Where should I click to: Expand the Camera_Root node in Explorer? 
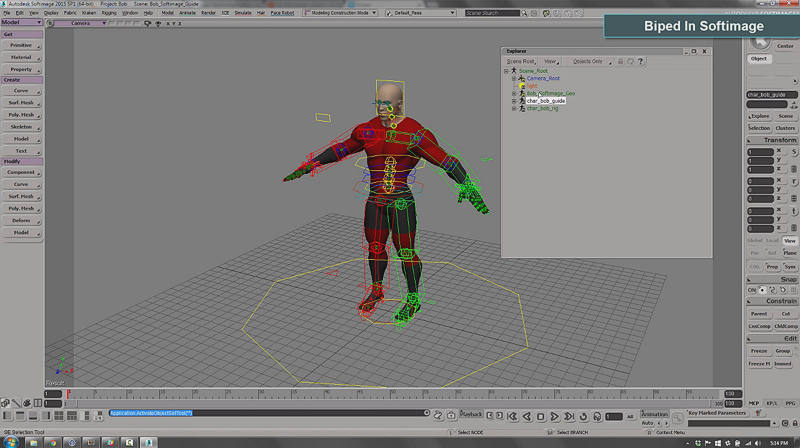[514, 79]
